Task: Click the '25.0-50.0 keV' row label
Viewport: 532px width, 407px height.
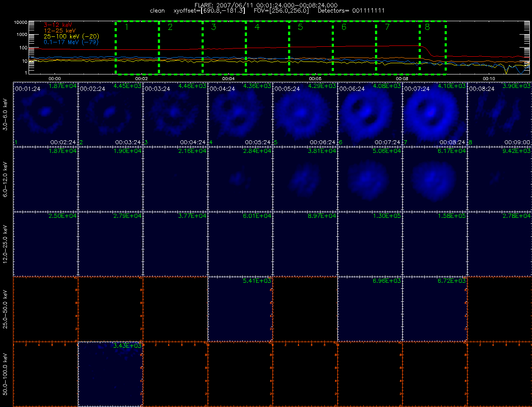Action: click(x=6, y=309)
